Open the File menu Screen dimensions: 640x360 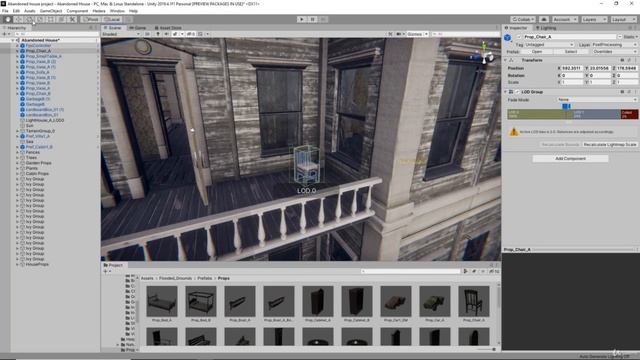pyautogui.click(x=5, y=11)
